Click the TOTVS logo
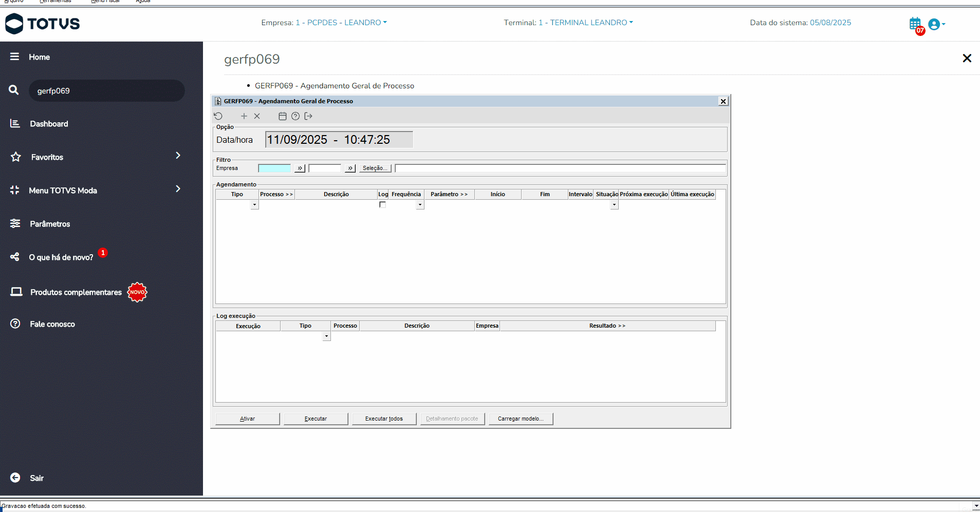 [x=43, y=24]
